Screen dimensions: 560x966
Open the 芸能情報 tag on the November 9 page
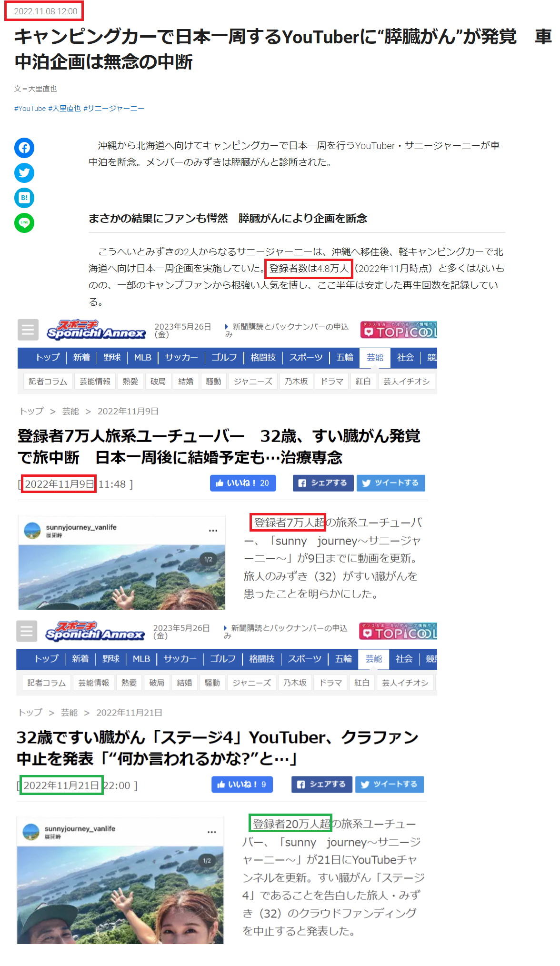point(95,382)
